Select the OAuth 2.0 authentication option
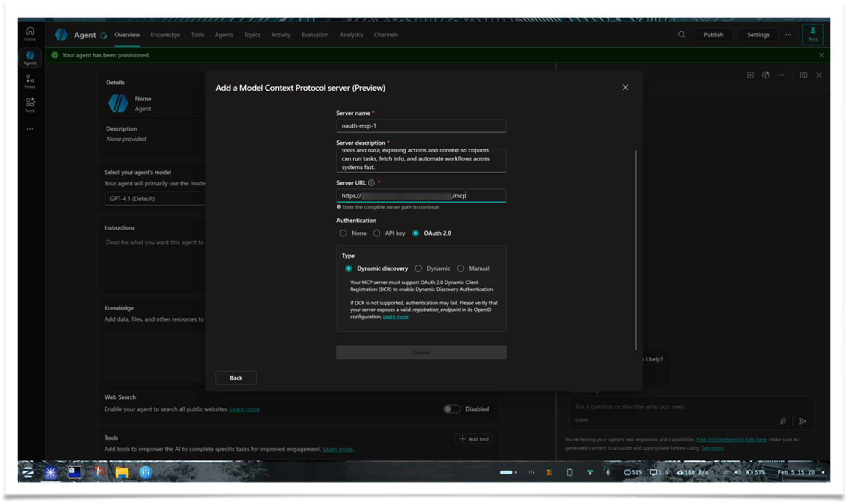 pos(415,233)
